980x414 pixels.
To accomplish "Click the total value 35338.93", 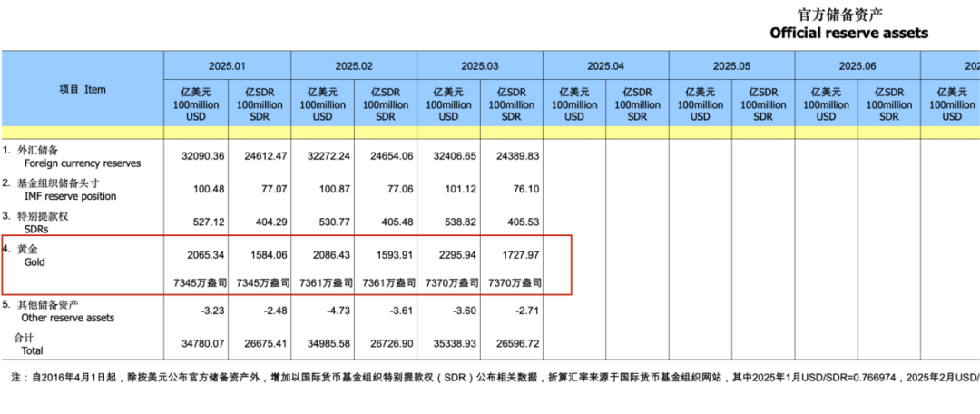I will point(451,345).
